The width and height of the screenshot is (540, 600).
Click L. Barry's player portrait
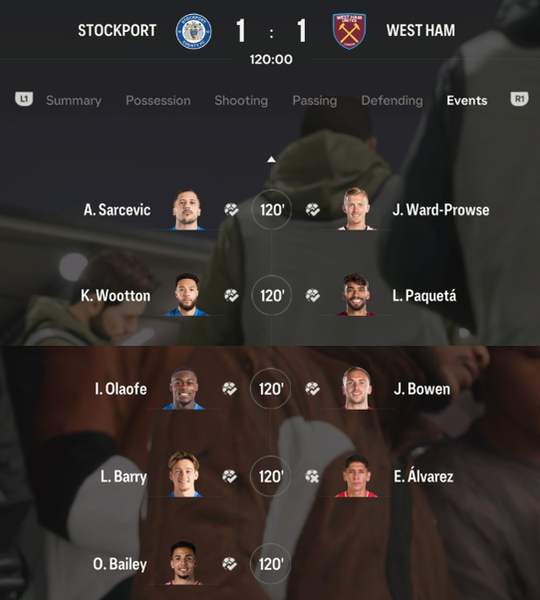click(184, 474)
